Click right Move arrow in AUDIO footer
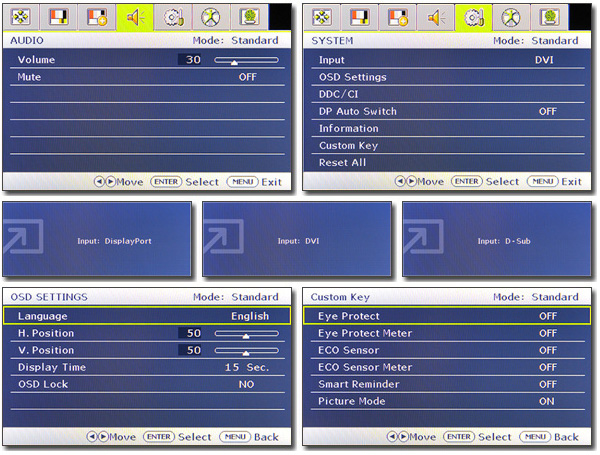 [110, 182]
